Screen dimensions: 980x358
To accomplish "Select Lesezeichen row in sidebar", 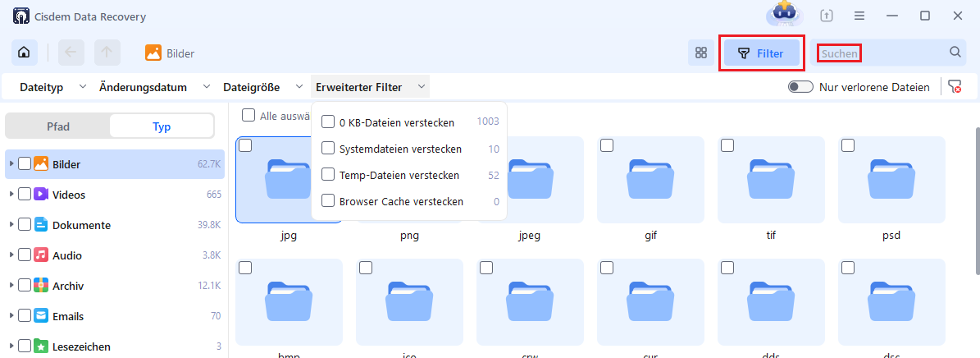I will [x=114, y=347].
